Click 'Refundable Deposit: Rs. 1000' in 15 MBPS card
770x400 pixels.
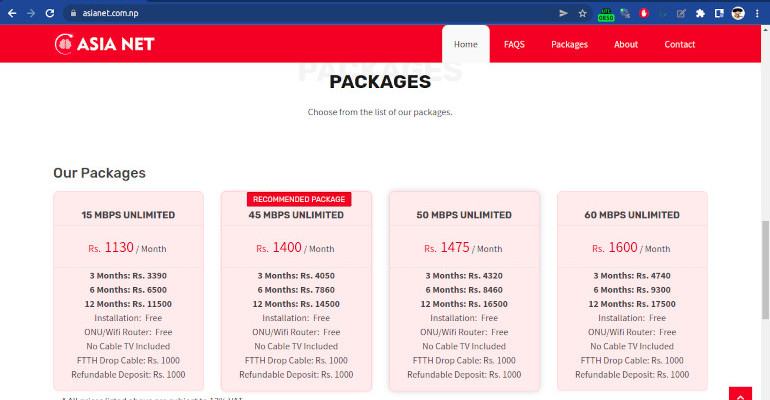coord(128,374)
